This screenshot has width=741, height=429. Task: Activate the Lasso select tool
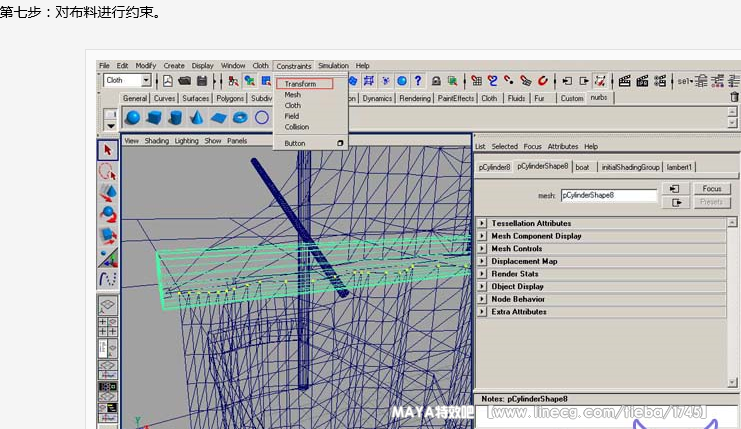point(108,171)
